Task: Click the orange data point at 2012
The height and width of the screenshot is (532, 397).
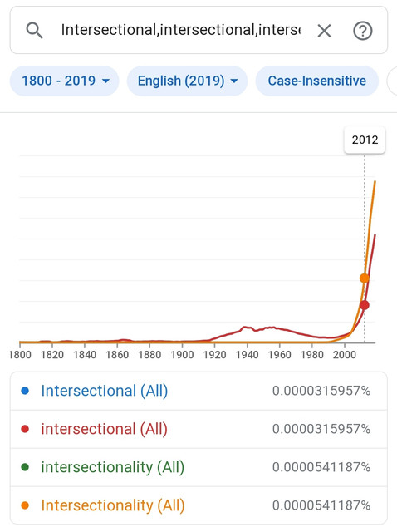Action: [365, 278]
